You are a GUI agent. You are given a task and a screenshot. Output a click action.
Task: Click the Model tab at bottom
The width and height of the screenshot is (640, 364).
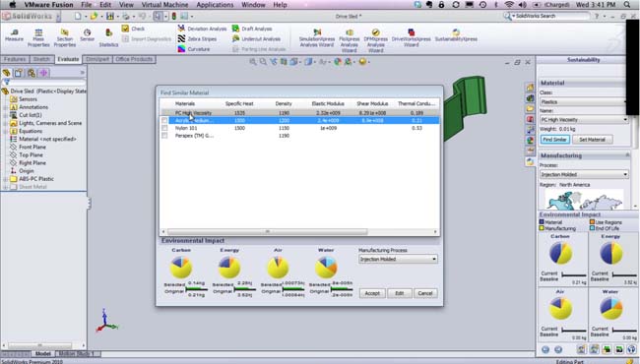click(43, 354)
